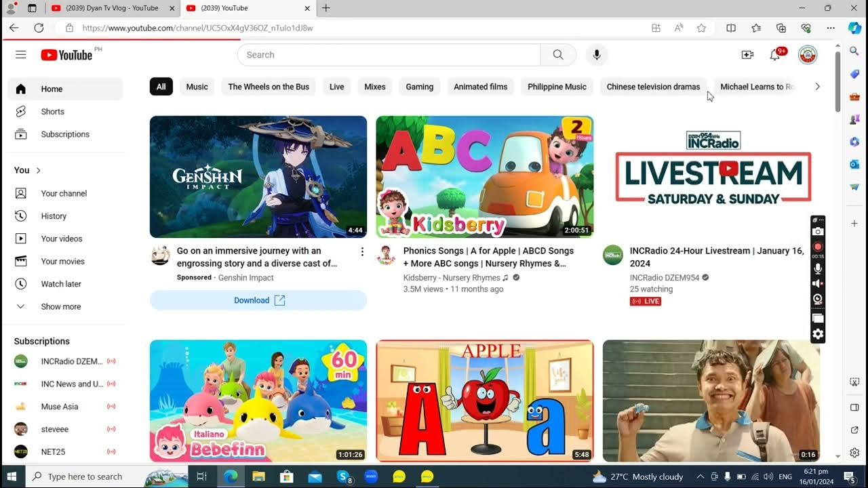Open Mail app from taskbar
Viewport: 868px width, 488px height.
pos(314,476)
